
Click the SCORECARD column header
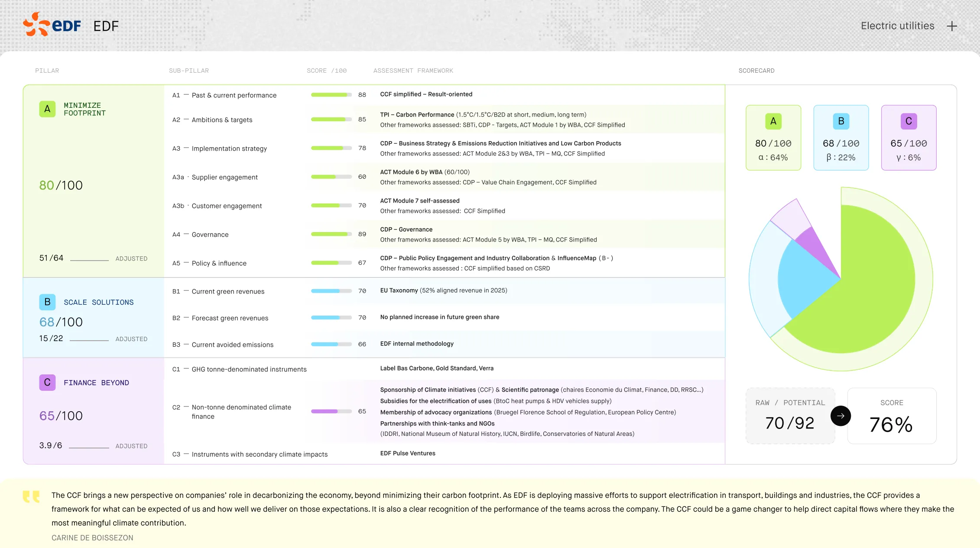pos(756,71)
